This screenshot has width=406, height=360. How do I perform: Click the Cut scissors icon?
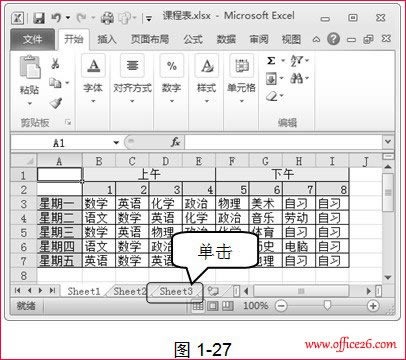(55, 63)
